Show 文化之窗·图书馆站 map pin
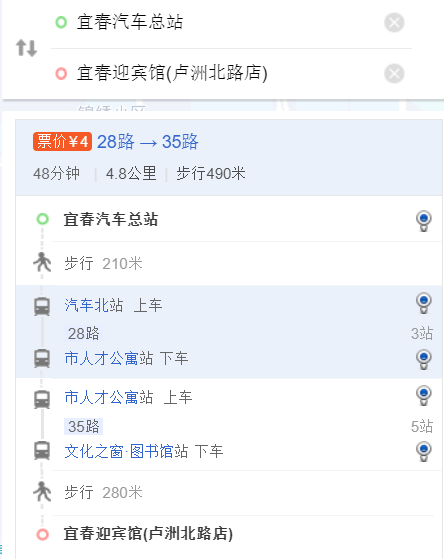The height and width of the screenshot is (559, 444). pyautogui.click(x=424, y=451)
